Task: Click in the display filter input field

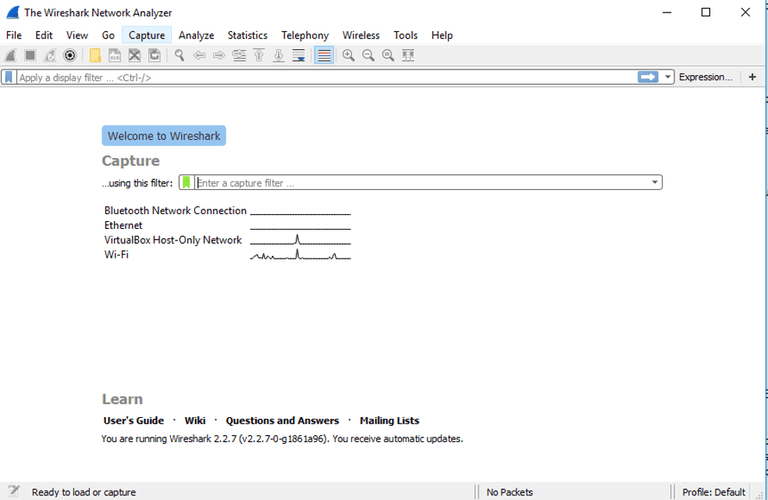Action: point(327,77)
